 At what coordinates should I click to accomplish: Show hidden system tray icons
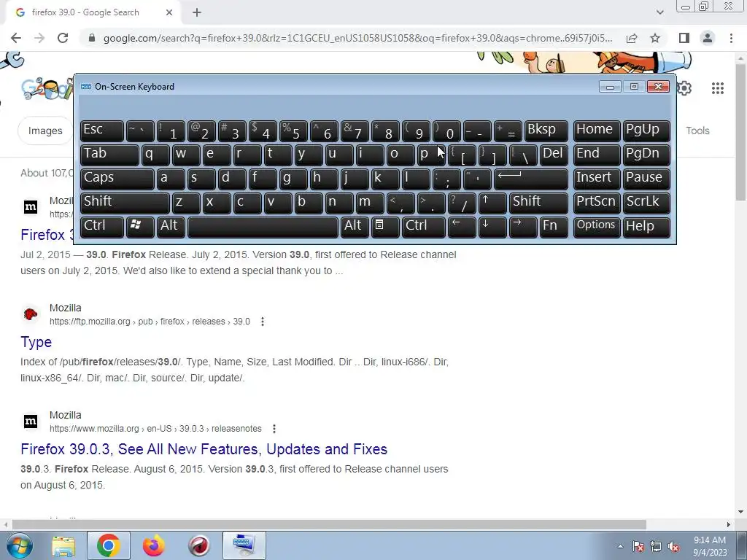click(620, 546)
